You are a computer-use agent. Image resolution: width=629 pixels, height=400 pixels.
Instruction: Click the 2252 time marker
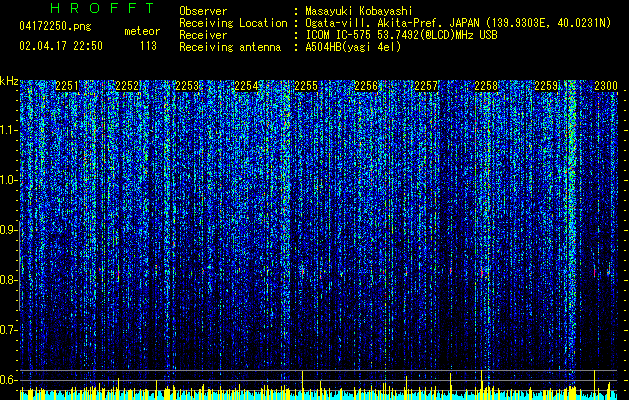tap(127, 86)
